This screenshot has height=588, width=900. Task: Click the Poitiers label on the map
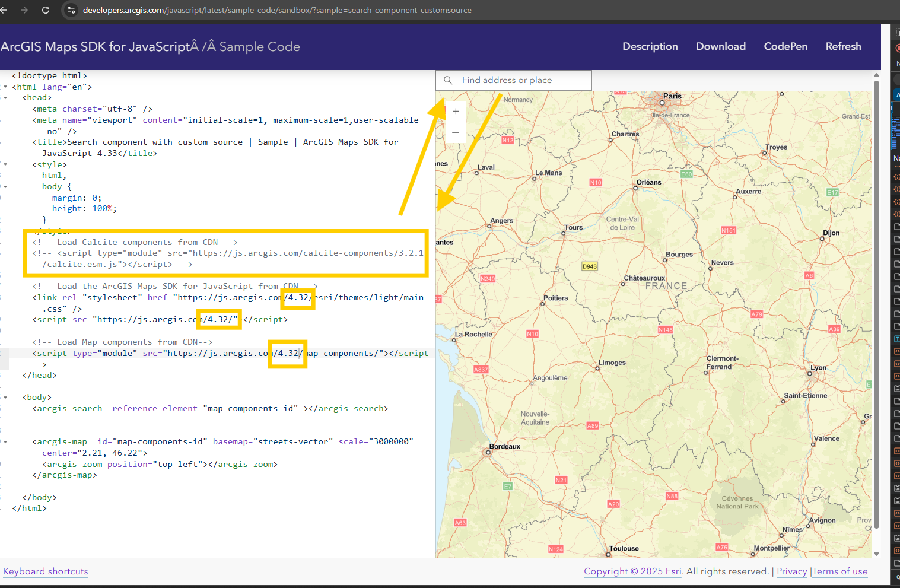[555, 298]
